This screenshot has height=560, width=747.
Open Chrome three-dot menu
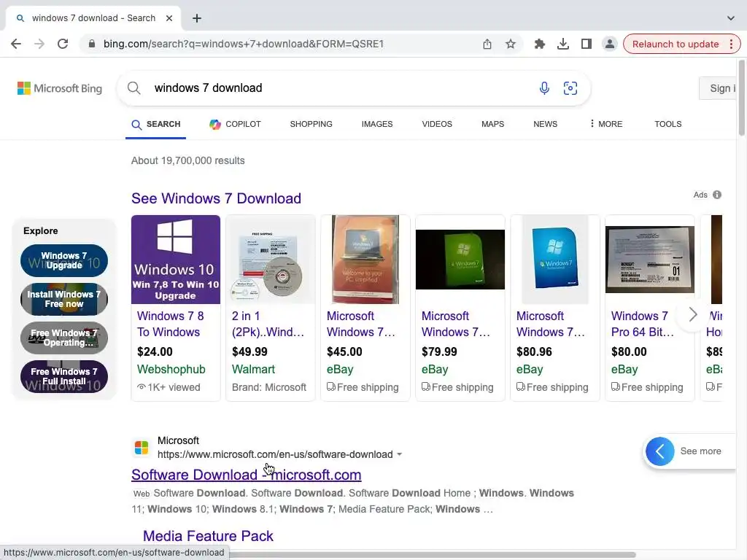731,44
